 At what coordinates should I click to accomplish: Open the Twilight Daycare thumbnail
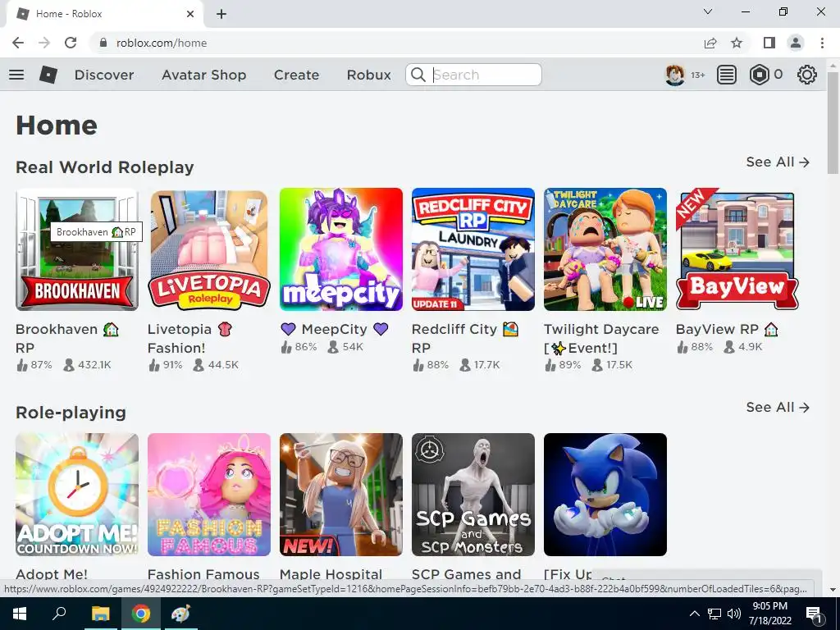point(605,249)
